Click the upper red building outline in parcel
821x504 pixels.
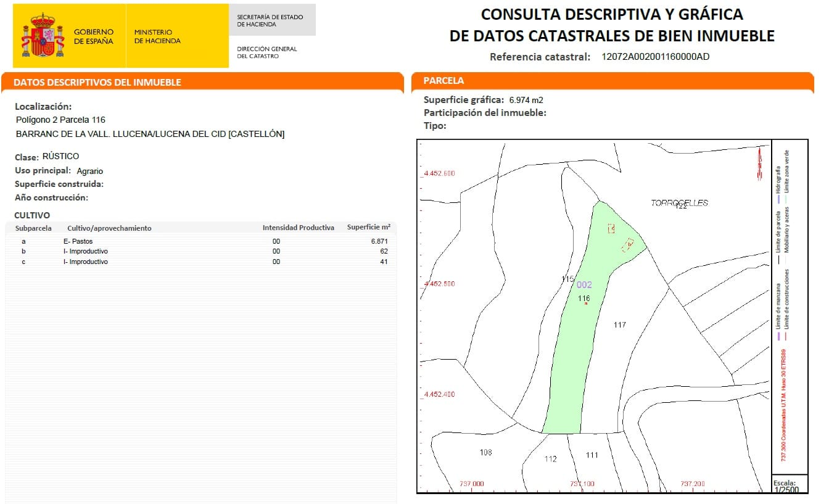tap(611, 229)
